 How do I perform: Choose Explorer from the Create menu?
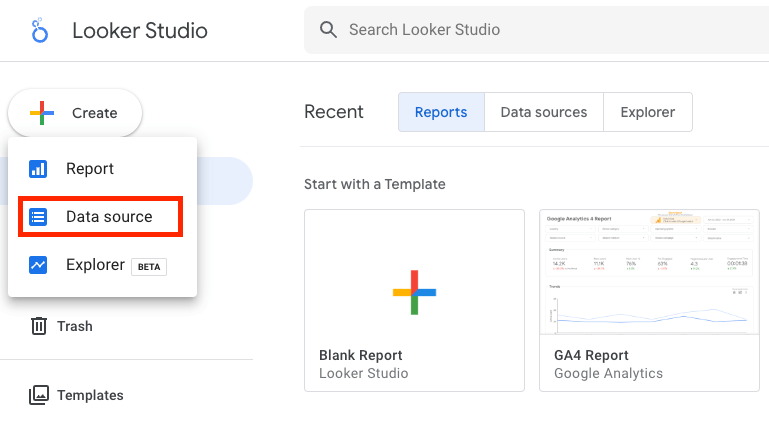tap(103, 265)
